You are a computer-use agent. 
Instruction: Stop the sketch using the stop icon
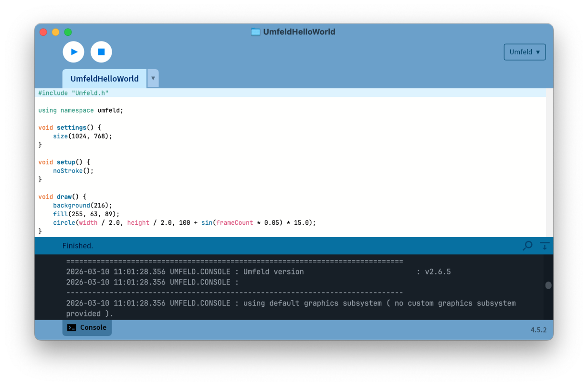(x=101, y=52)
